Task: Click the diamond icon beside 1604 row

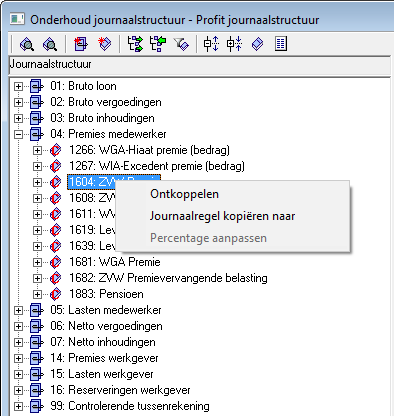Action: [56, 182]
